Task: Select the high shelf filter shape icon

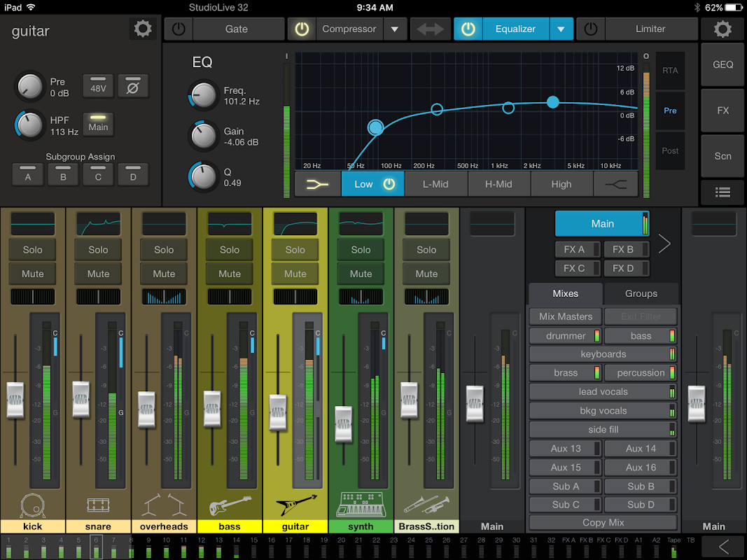Action: point(616,184)
